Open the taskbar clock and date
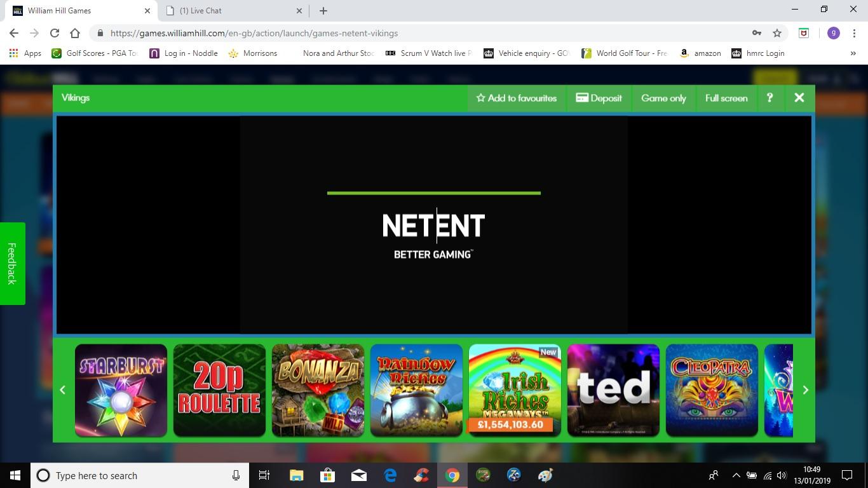The height and width of the screenshot is (488, 868). pos(811,475)
